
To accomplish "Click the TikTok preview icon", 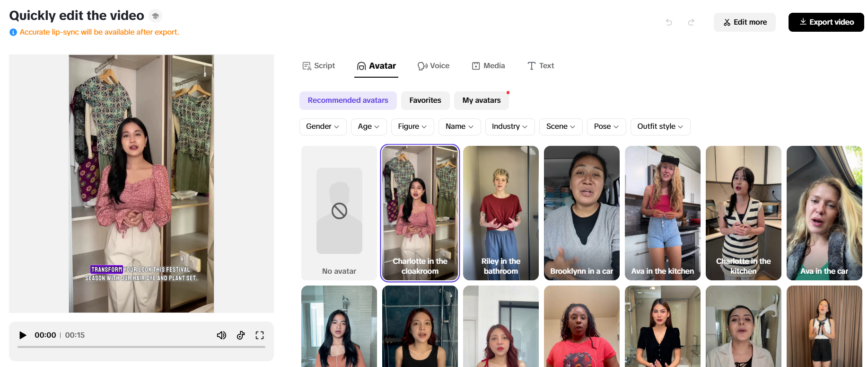I will pos(241,335).
